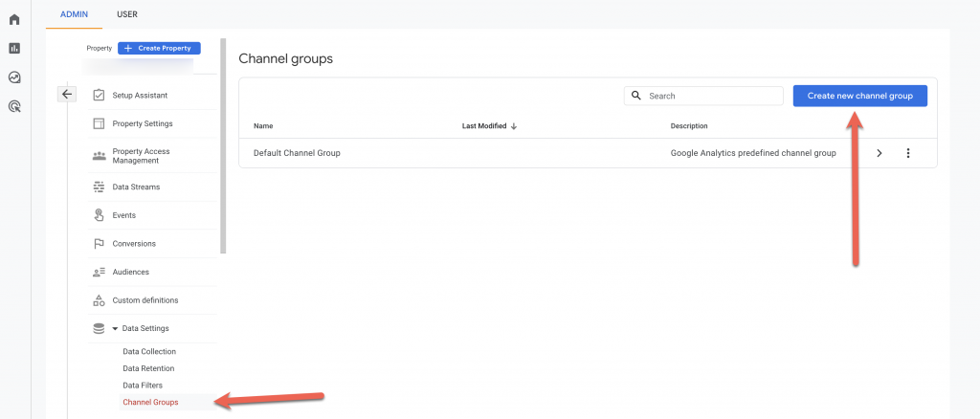The height and width of the screenshot is (419, 980).
Task: Open three-dot menu for Default Channel Group
Action: pyautogui.click(x=908, y=153)
